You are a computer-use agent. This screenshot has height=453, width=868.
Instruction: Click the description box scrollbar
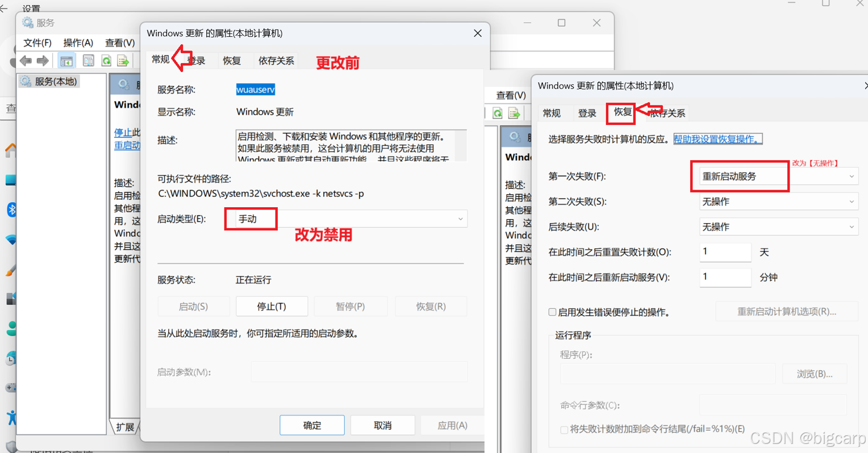pos(461,145)
